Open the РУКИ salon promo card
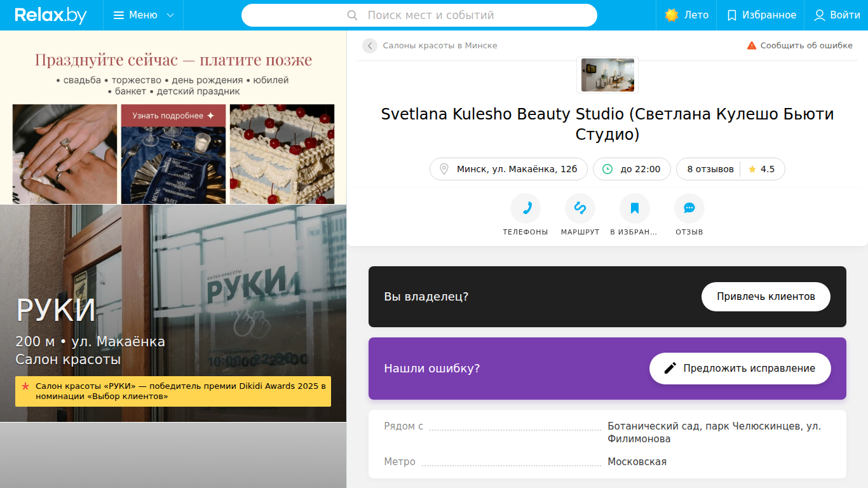The image size is (868, 488). tap(173, 313)
